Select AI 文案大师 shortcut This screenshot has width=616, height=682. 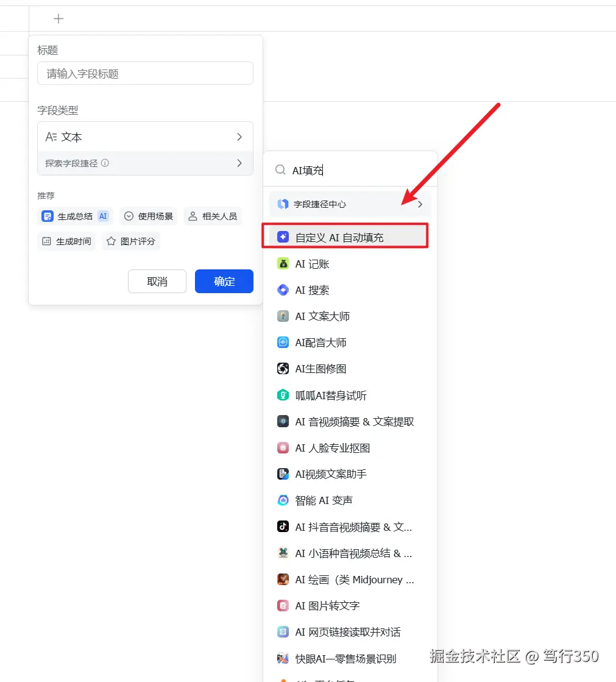[x=350, y=316]
